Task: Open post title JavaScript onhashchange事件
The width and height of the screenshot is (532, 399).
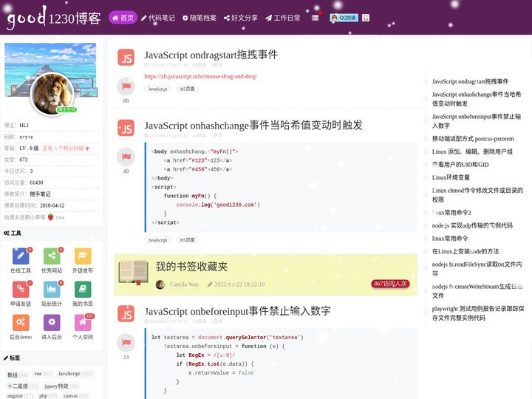Action: (x=253, y=125)
